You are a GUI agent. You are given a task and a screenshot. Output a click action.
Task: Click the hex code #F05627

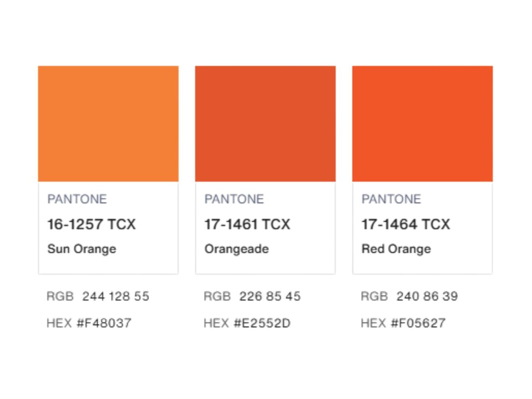419,323
